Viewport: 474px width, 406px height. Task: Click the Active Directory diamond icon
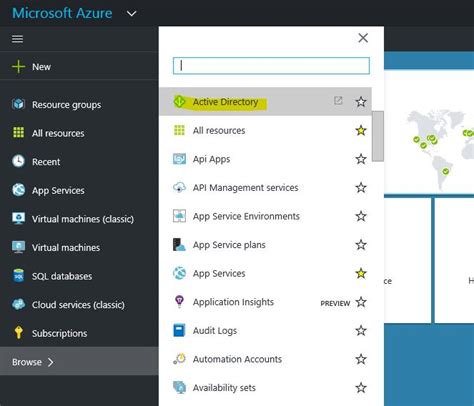pos(179,101)
